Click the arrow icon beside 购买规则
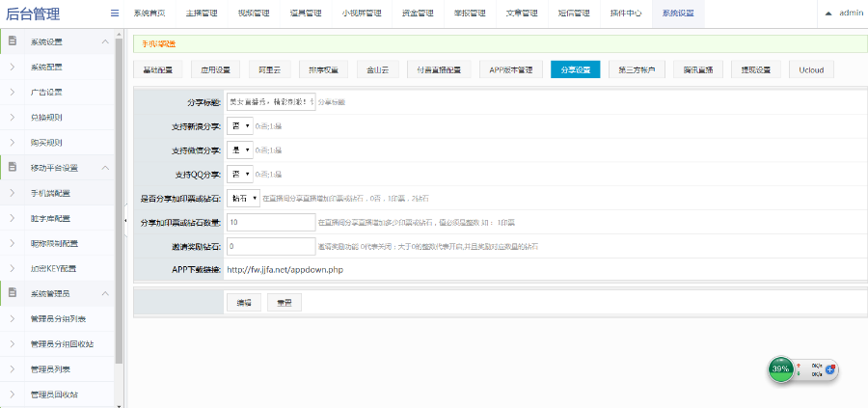Viewport: 868px width, 408px height. point(13,143)
